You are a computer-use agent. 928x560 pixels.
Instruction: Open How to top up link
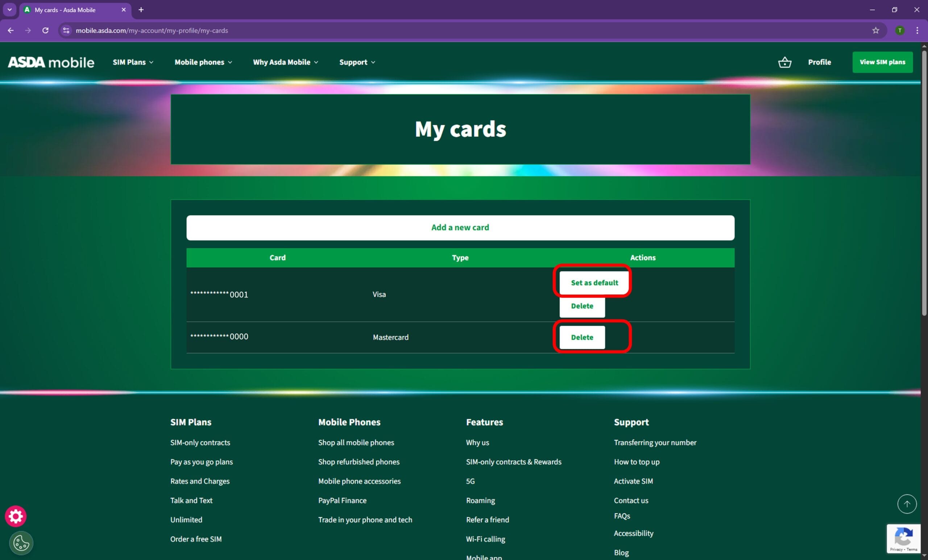(x=637, y=462)
